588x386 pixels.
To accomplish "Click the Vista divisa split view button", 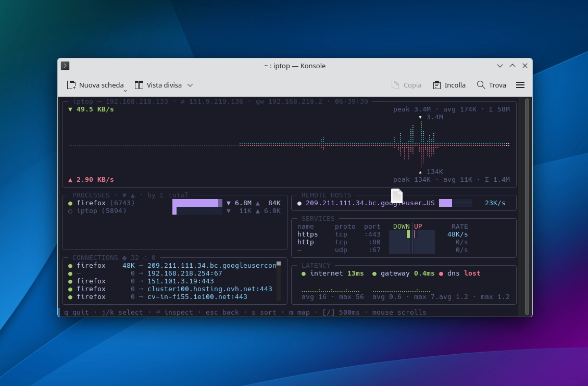I will point(158,85).
